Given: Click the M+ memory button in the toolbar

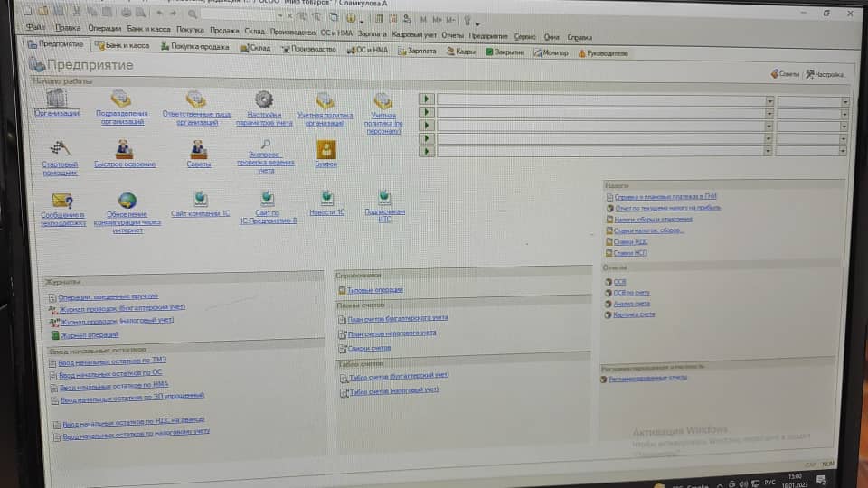Looking at the screenshot, I should point(437,20).
